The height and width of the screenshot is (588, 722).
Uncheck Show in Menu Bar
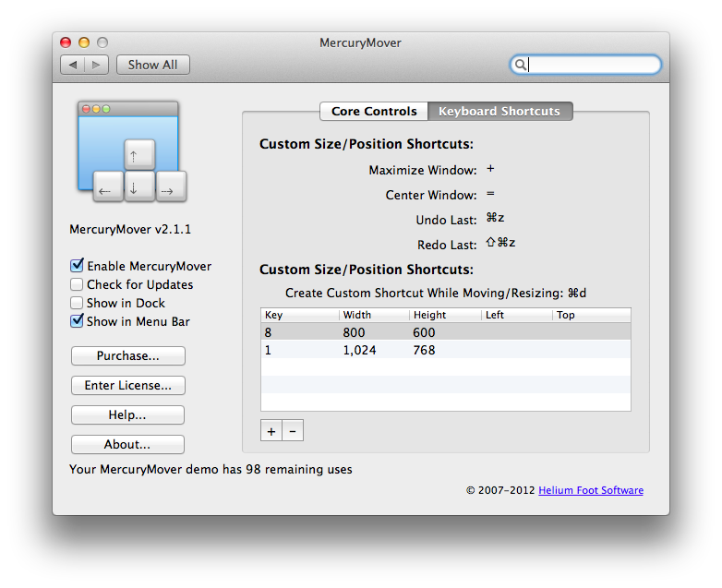tap(78, 321)
